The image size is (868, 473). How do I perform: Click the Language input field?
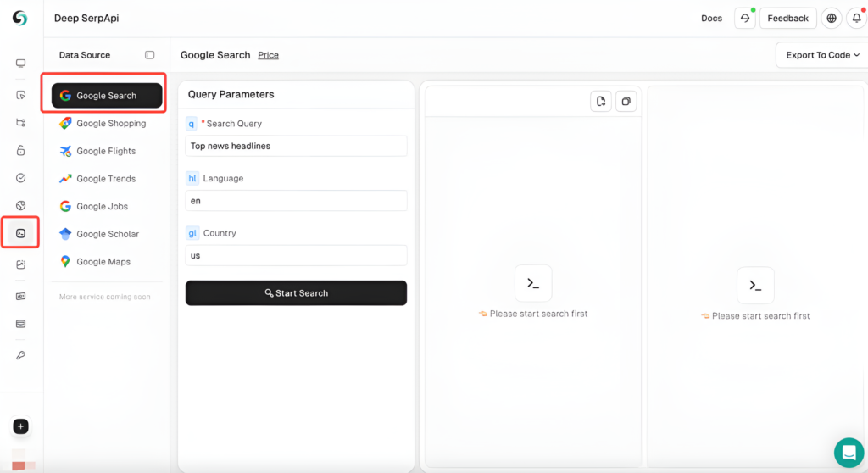tap(296, 201)
